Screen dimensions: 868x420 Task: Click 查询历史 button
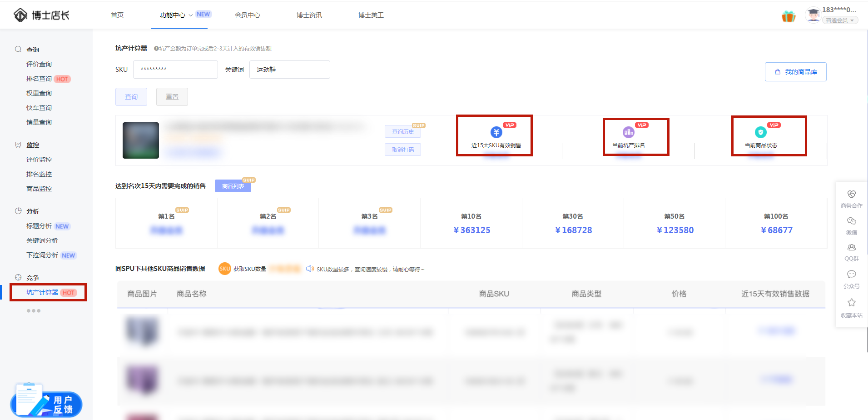pos(403,131)
